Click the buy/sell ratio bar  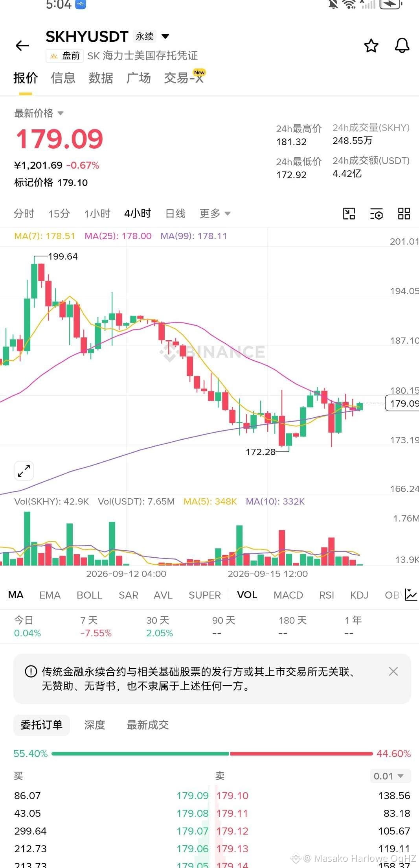pos(212,754)
